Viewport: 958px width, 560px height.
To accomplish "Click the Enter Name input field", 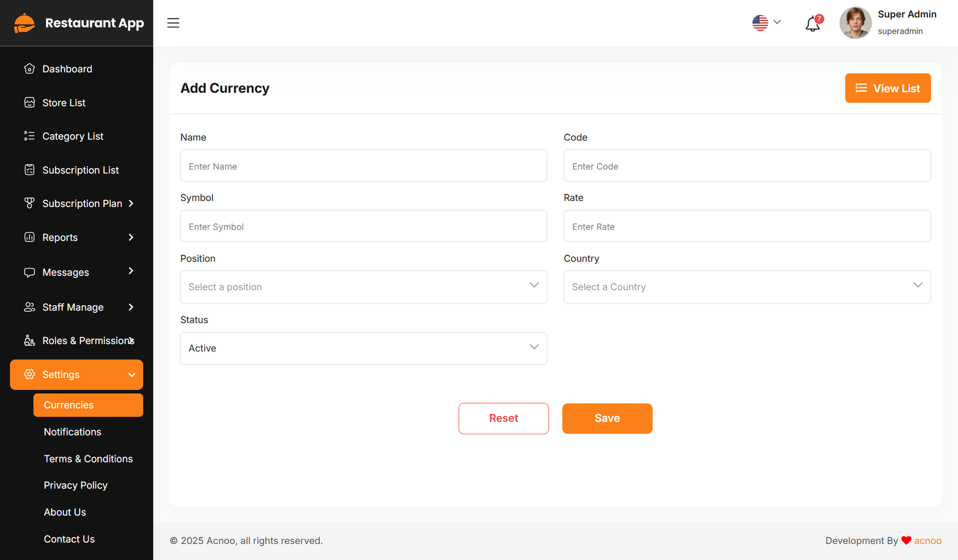I will [x=363, y=166].
